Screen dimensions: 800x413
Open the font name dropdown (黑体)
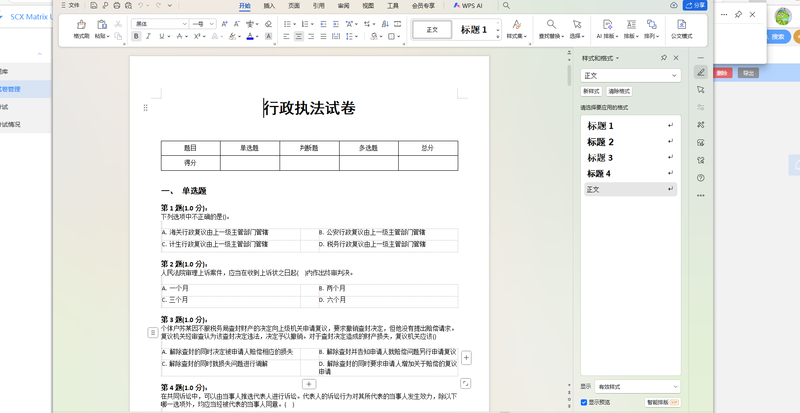185,24
